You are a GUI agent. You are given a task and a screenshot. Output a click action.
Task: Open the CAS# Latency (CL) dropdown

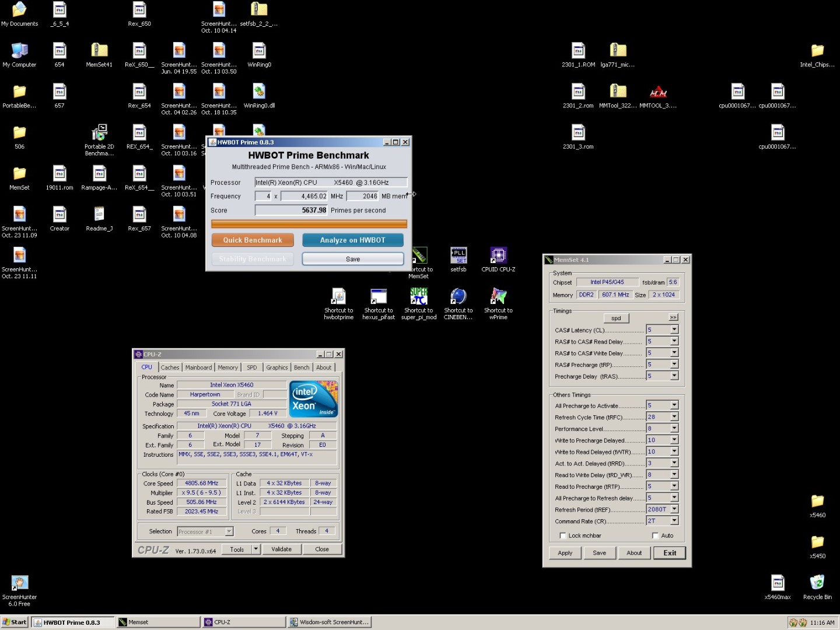pos(674,330)
